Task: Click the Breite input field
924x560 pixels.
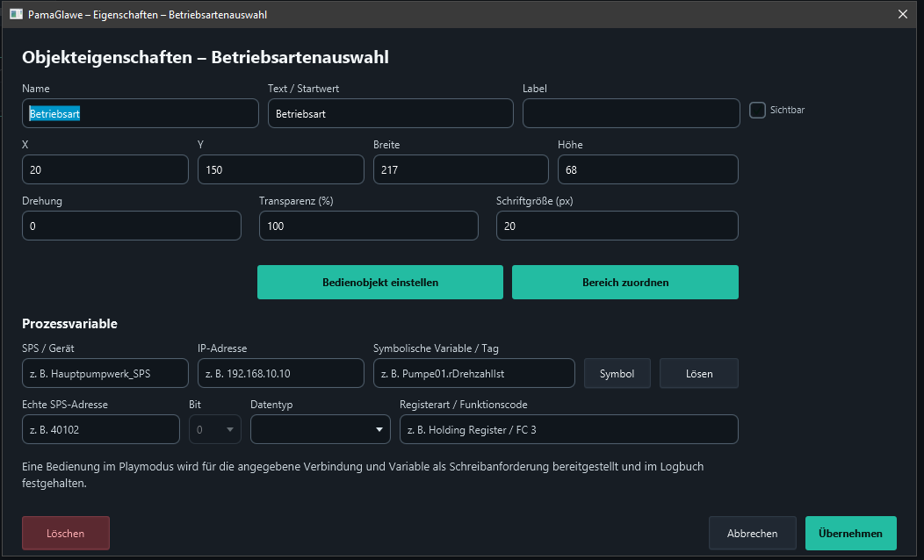Action: [x=461, y=169]
